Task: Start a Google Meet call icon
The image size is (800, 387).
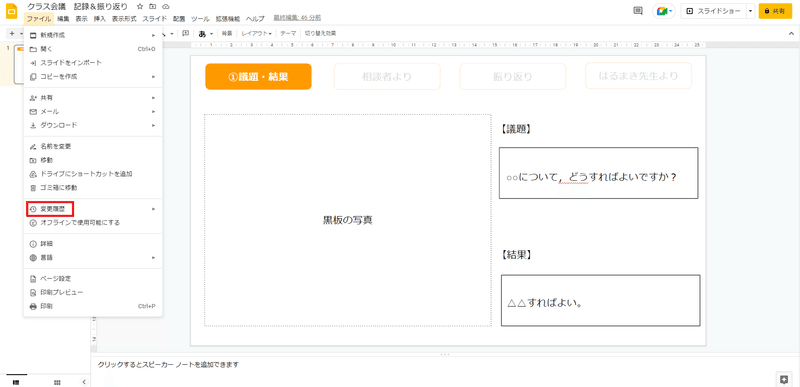Action: coord(661,11)
